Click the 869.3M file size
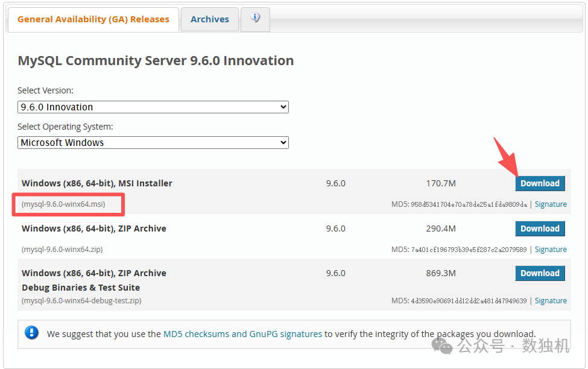This screenshot has height=369, width=588. 441,273
